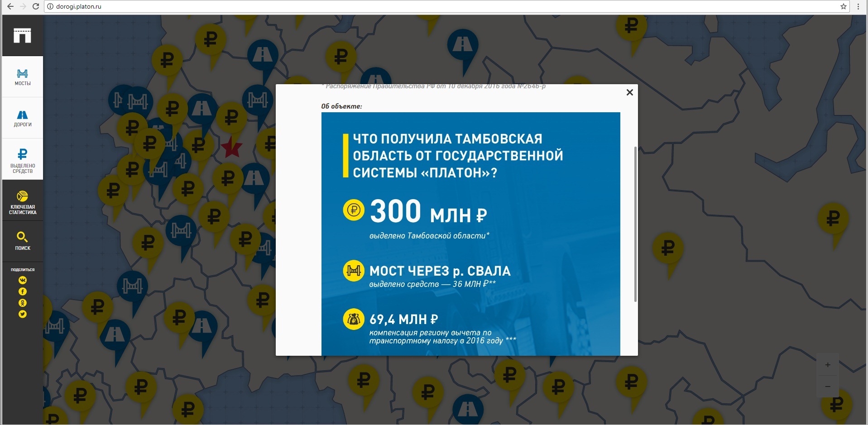This screenshot has width=868, height=425.
Task: Share the page via Facebook icon
Action: [x=23, y=291]
